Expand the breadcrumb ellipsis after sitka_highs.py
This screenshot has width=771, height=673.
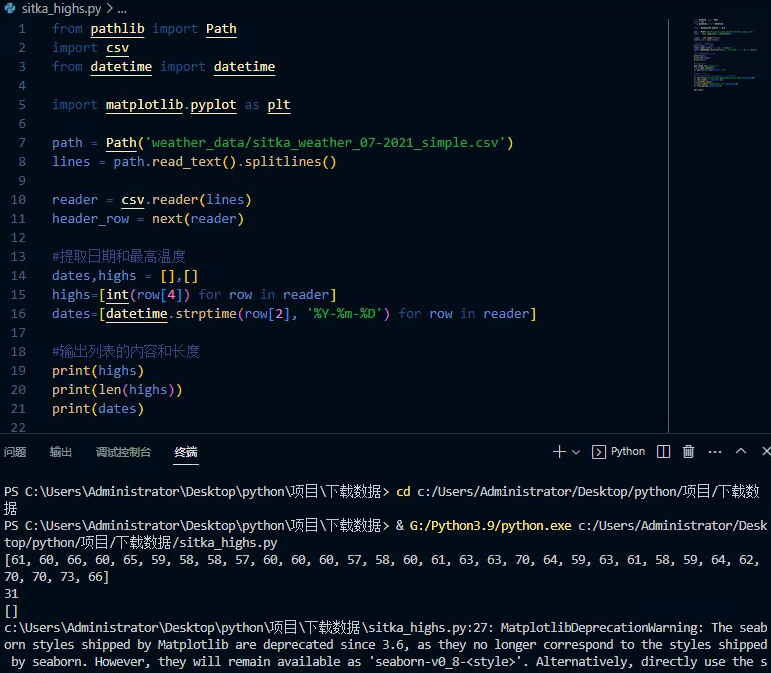point(122,7)
